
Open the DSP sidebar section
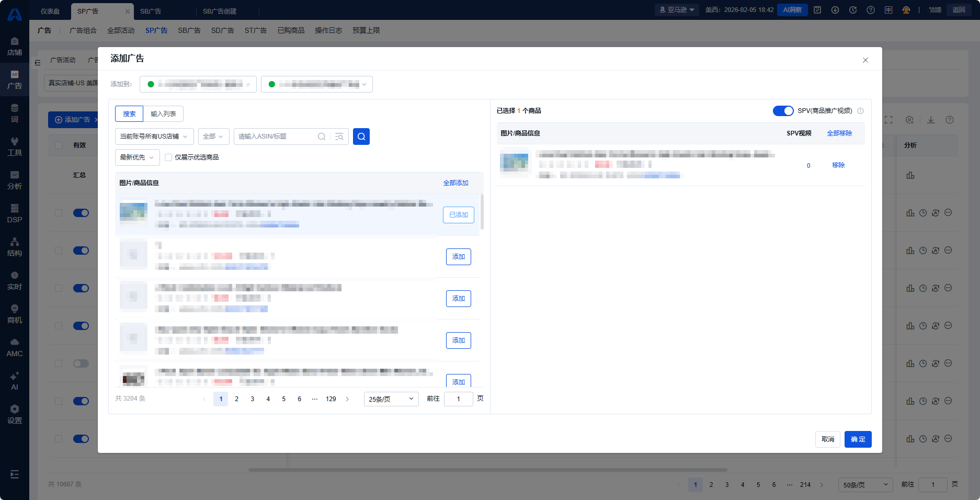point(15,213)
